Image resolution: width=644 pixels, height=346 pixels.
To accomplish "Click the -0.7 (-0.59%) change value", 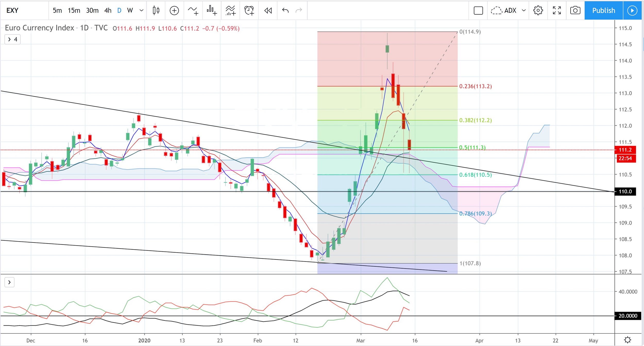I will (x=221, y=28).
